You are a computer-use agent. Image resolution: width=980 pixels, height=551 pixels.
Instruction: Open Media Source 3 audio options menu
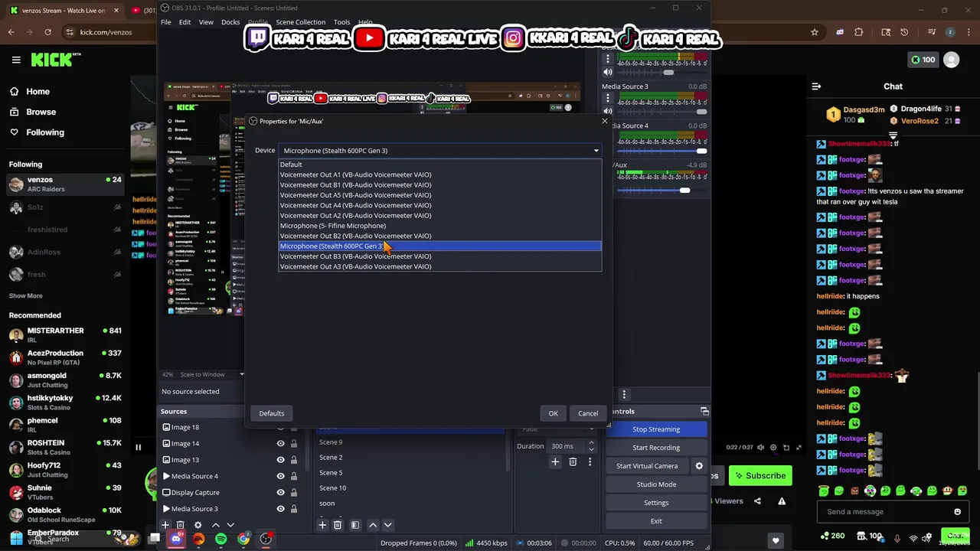(608, 98)
